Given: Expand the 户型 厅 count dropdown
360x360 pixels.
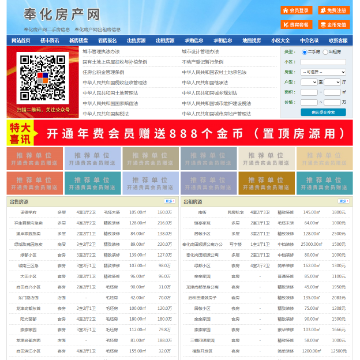Looking at the screenshot, I should click(x=332, y=82).
